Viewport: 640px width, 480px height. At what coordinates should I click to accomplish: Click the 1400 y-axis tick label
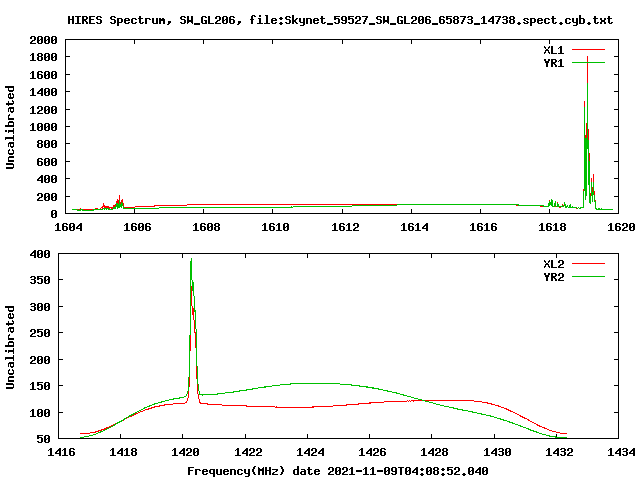tap(43, 92)
